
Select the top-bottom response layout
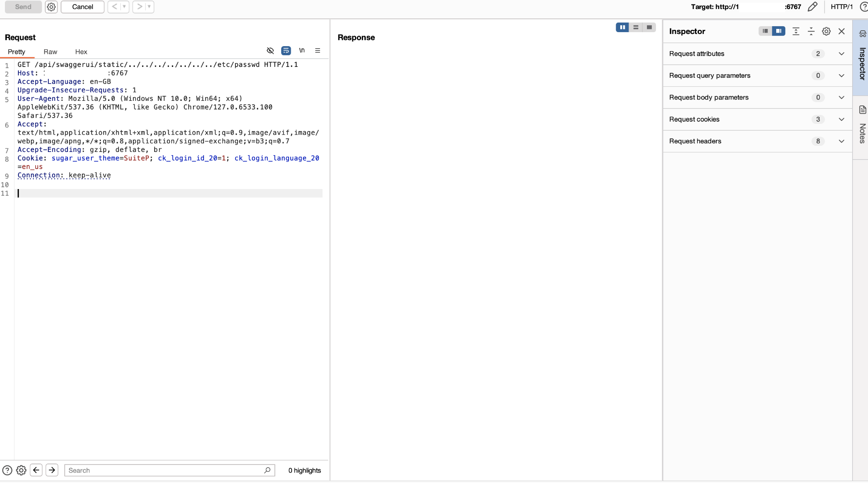click(636, 28)
